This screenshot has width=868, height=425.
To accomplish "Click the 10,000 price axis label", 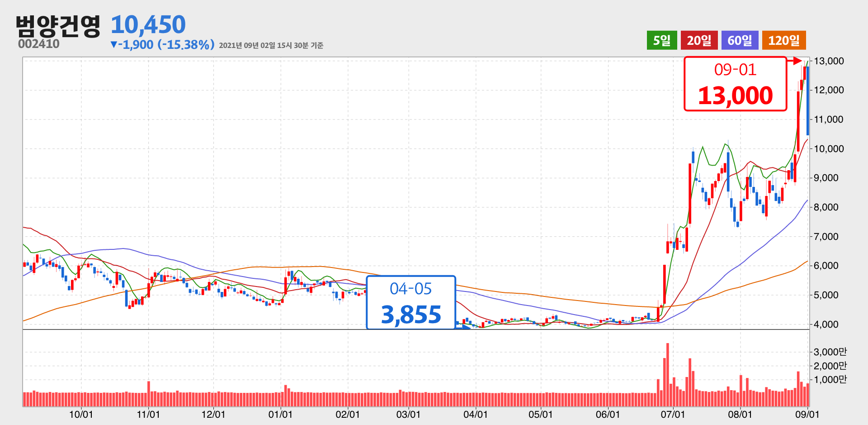I will [829, 149].
